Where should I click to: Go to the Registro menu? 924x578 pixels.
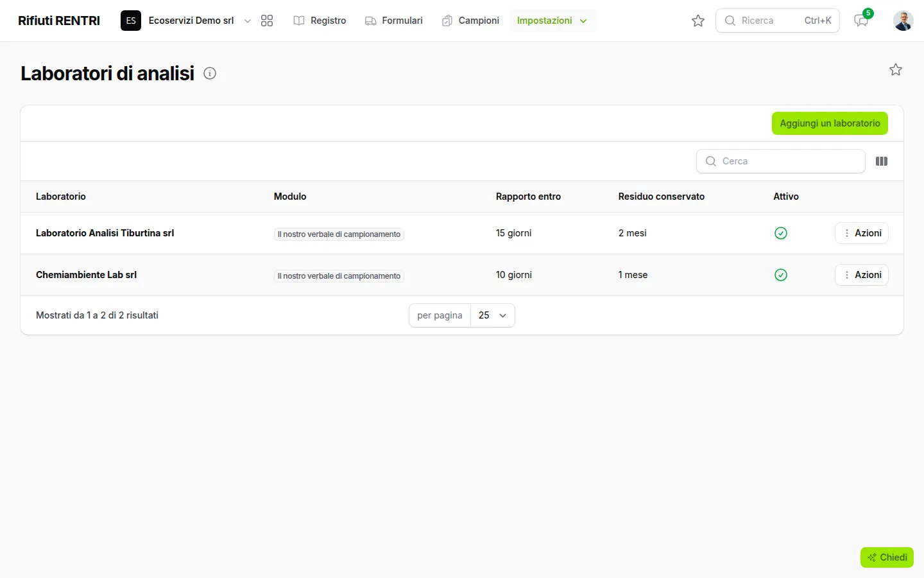click(x=320, y=21)
